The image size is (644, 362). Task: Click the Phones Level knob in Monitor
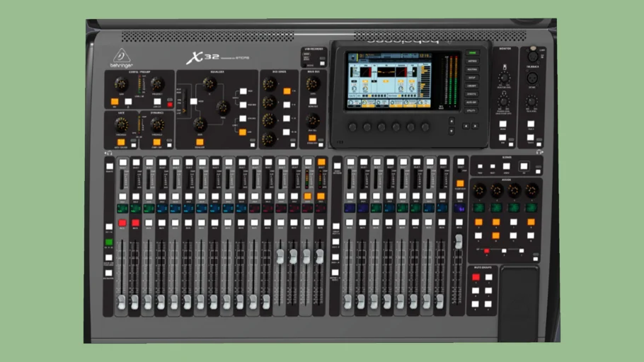pyautogui.click(x=504, y=101)
